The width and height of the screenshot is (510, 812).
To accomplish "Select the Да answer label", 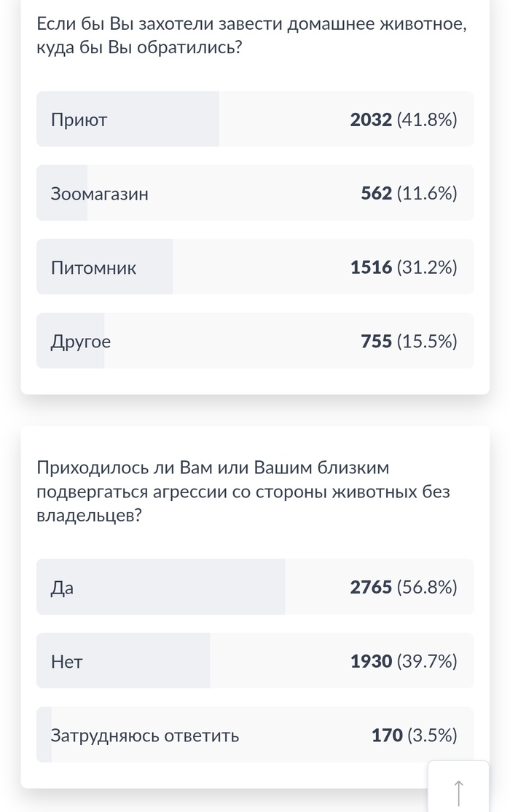I will click(x=63, y=588).
